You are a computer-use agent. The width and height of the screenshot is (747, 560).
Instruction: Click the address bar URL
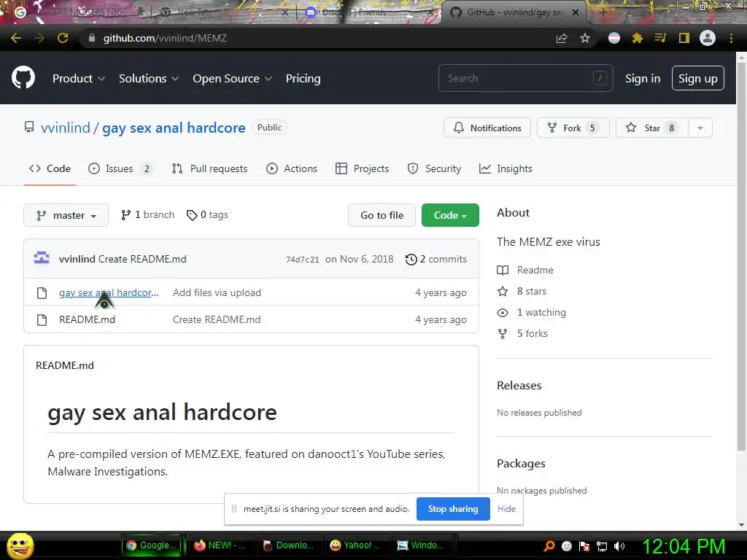[165, 38]
